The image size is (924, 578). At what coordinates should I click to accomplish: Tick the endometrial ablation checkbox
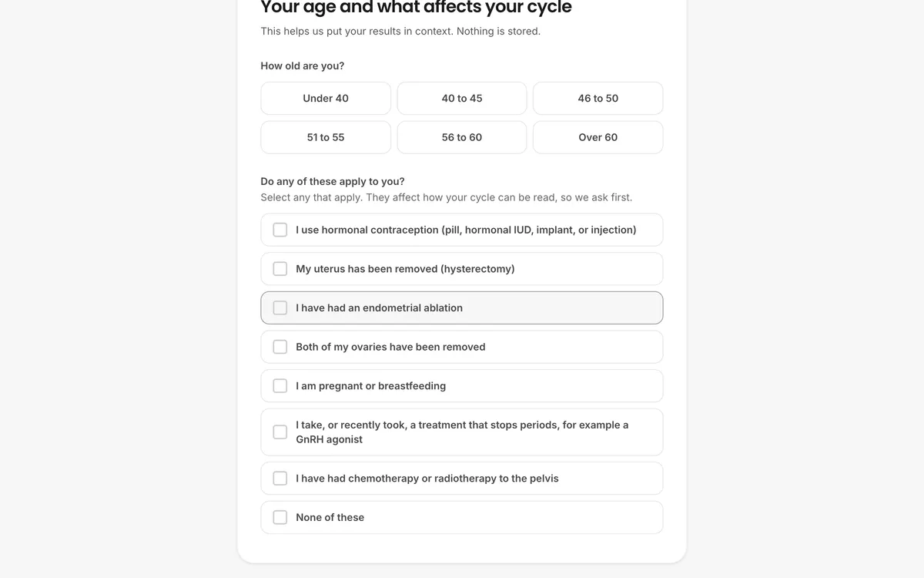(280, 308)
